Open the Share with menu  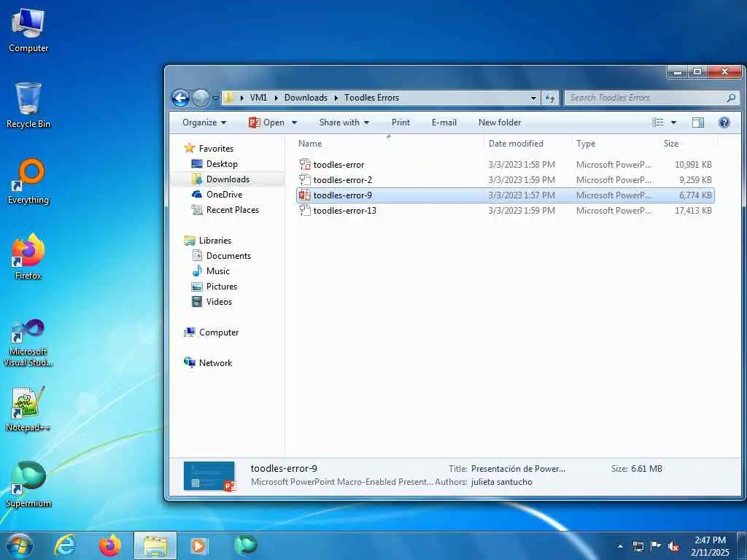pos(344,122)
